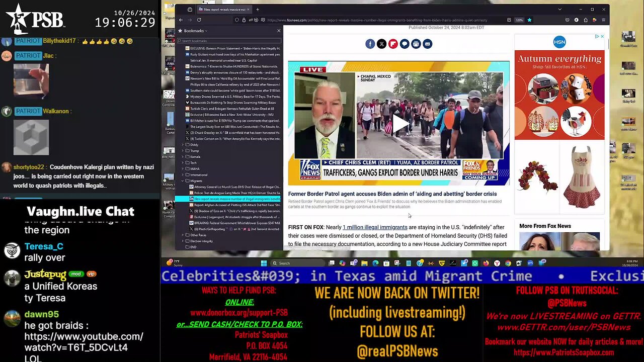Open Microsoft Edge from taskbar
644x362 pixels.
375,263
